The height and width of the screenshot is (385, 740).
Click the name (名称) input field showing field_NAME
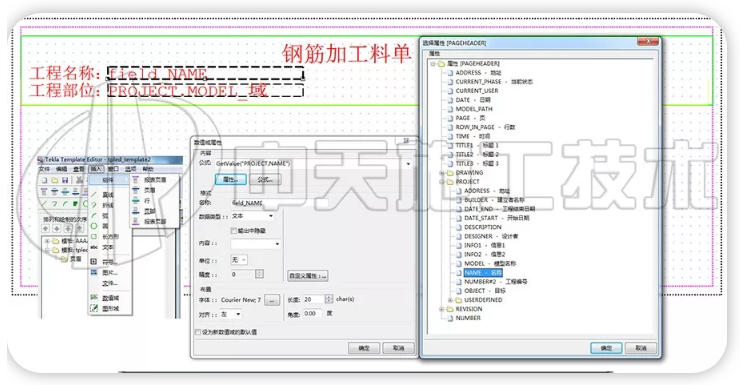click(x=279, y=203)
